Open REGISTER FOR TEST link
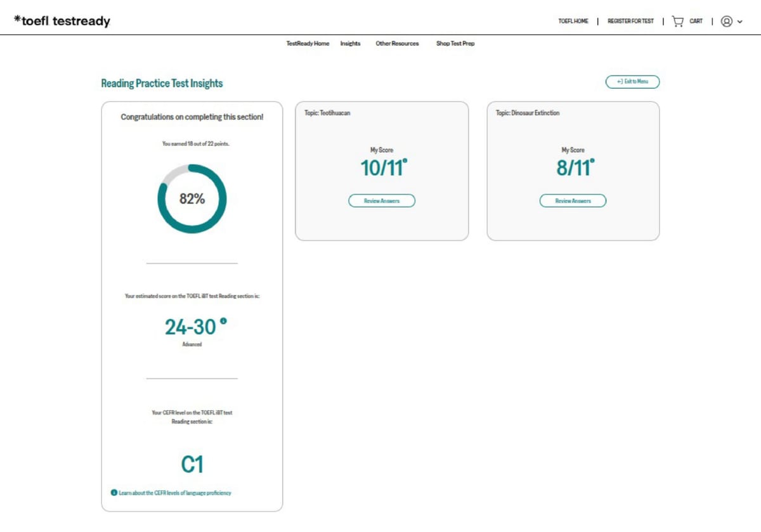The width and height of the screenshot is (761, 532). (x=630, y=22)
